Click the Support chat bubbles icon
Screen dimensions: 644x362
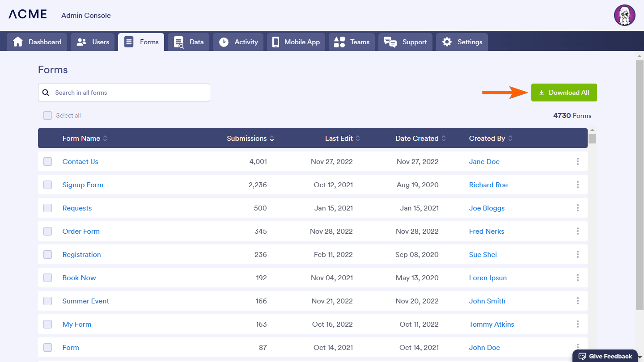coord(390,42)
